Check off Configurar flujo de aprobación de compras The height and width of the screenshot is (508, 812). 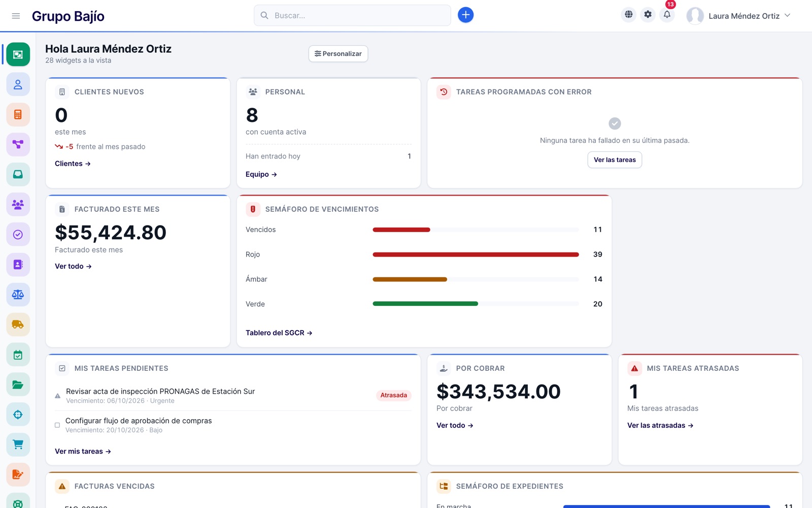tap(57, 425)
